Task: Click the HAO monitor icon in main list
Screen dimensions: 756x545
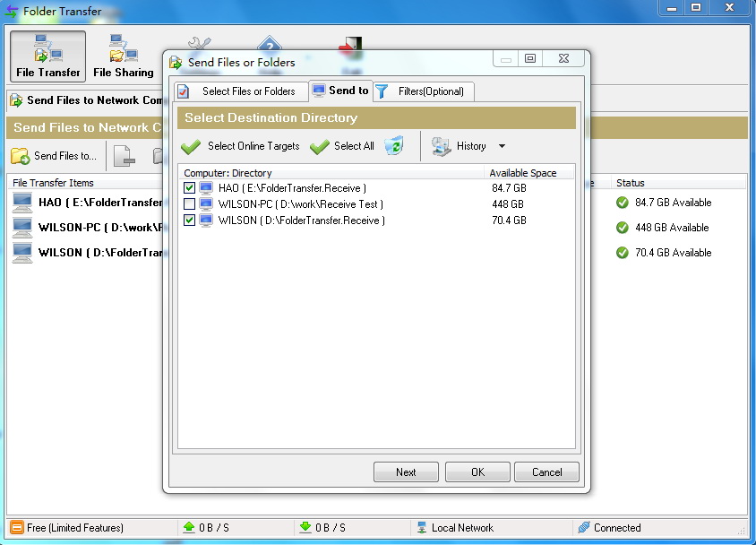Action: 22,202
